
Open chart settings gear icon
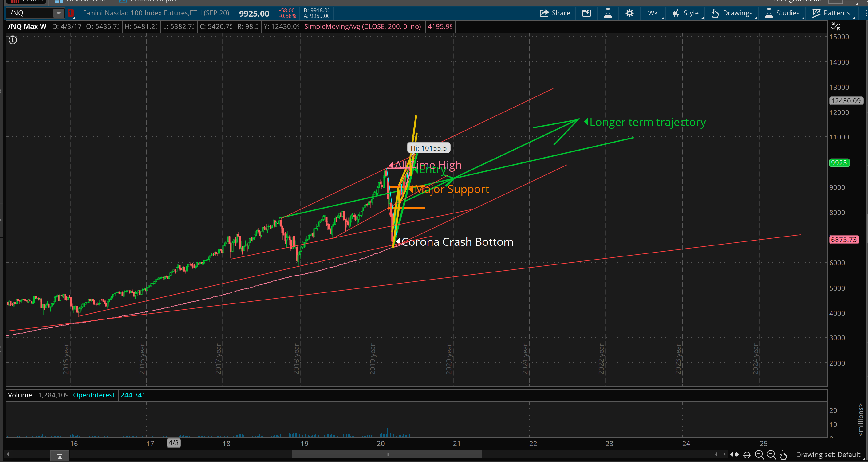click(x=629, y=13)
